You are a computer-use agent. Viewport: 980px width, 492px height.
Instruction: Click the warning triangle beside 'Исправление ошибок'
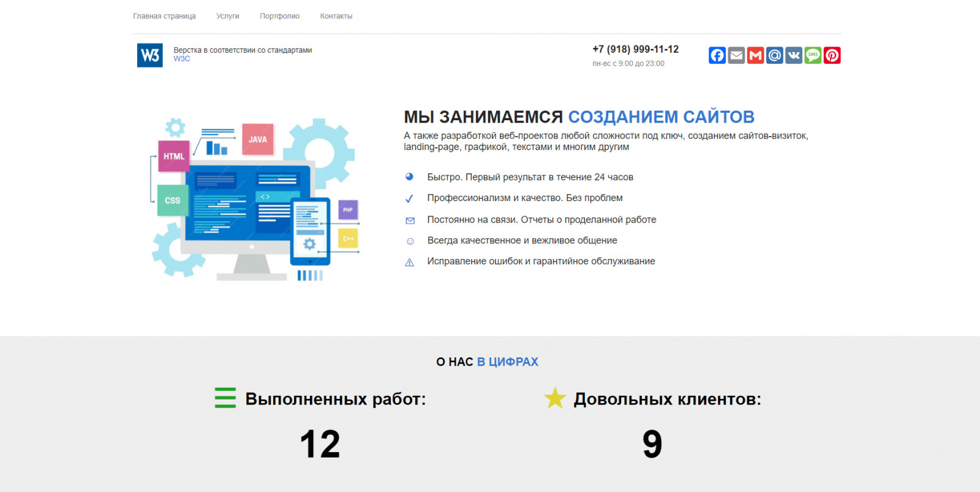410,262
